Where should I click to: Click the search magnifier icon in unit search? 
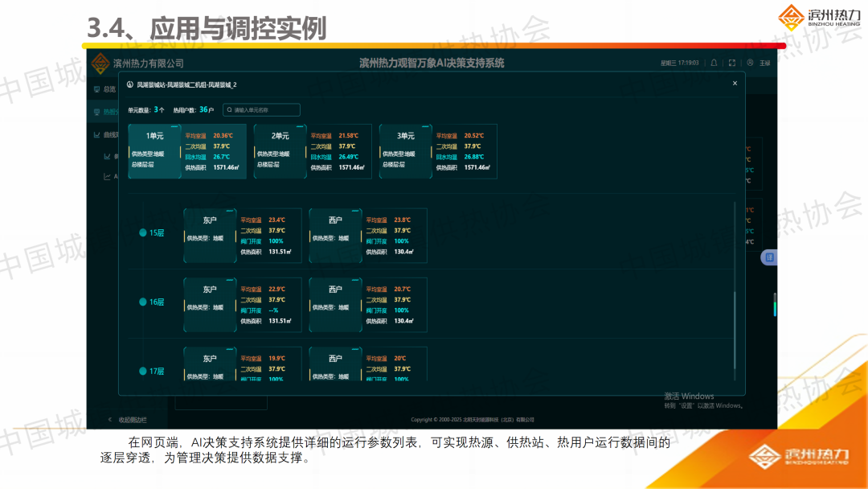point(229,110)
